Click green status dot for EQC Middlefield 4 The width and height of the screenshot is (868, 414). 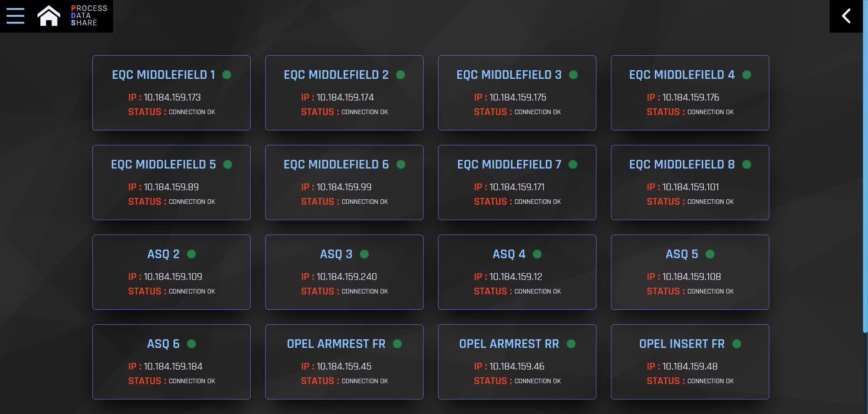click(x=747, y=75)
